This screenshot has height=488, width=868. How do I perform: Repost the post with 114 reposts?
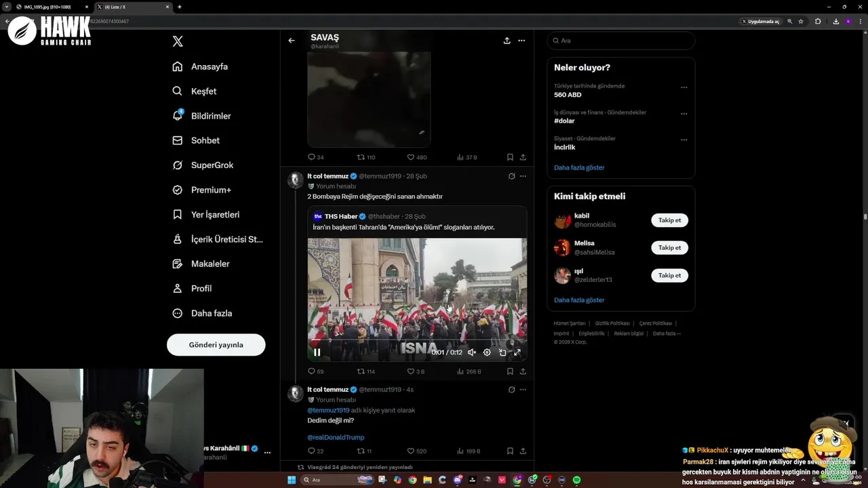click(366, 371)
